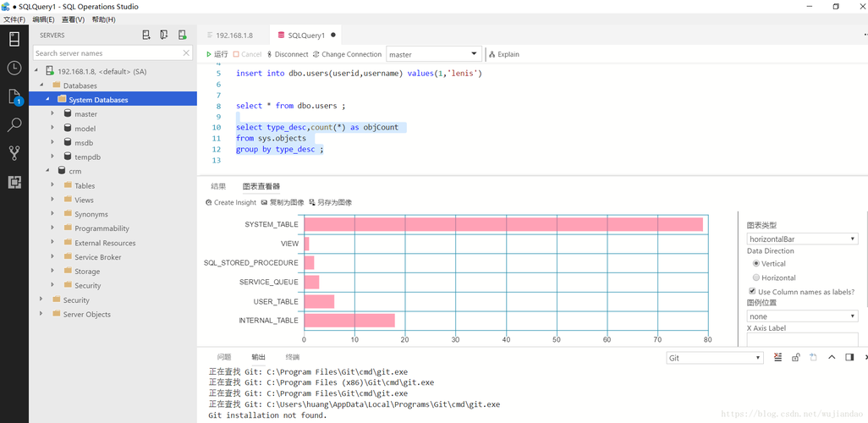The width and height of the screenshot is (868, 423).
Task: Open the master database dropdown
Action: (434, 54)
